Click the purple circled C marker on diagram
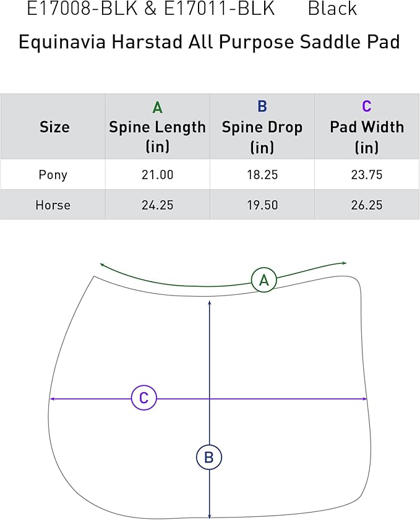This screenshot has width=420, height=520. [144, 398]
